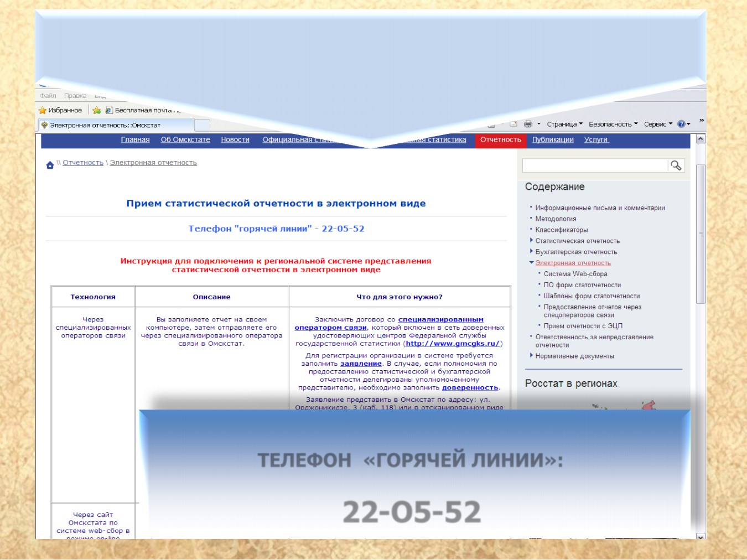Open Шаблоны форм статотчетности in the sidebar
The height and width of the screenshot is (560, 747).
coord(592,296)
